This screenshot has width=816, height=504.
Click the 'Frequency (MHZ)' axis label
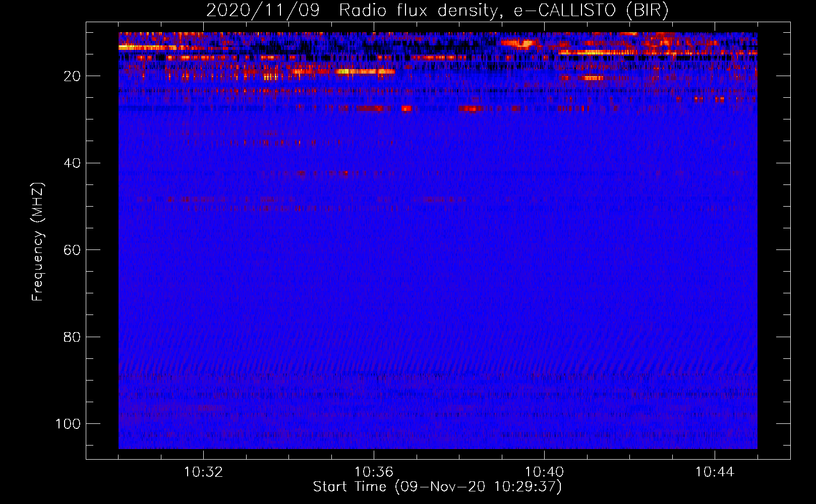coord(38,242)
